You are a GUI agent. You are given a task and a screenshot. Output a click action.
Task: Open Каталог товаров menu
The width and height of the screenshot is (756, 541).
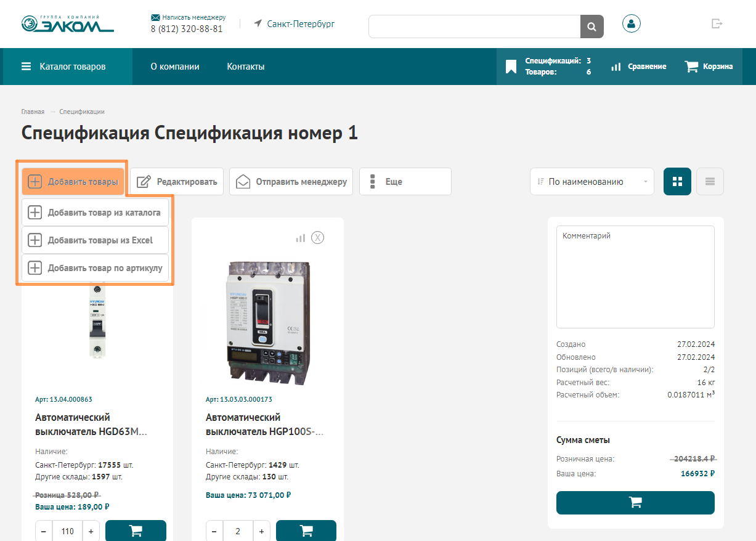tap(68, 67)
